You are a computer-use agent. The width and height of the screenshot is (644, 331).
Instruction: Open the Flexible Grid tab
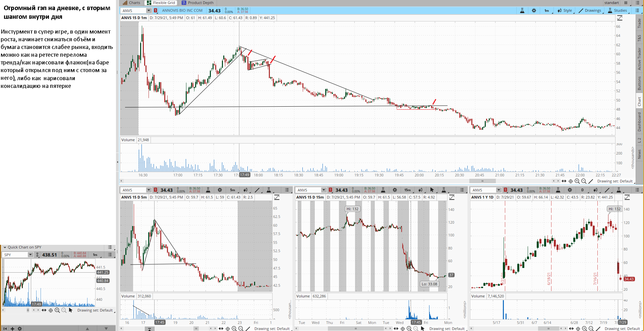coord(161,3)
